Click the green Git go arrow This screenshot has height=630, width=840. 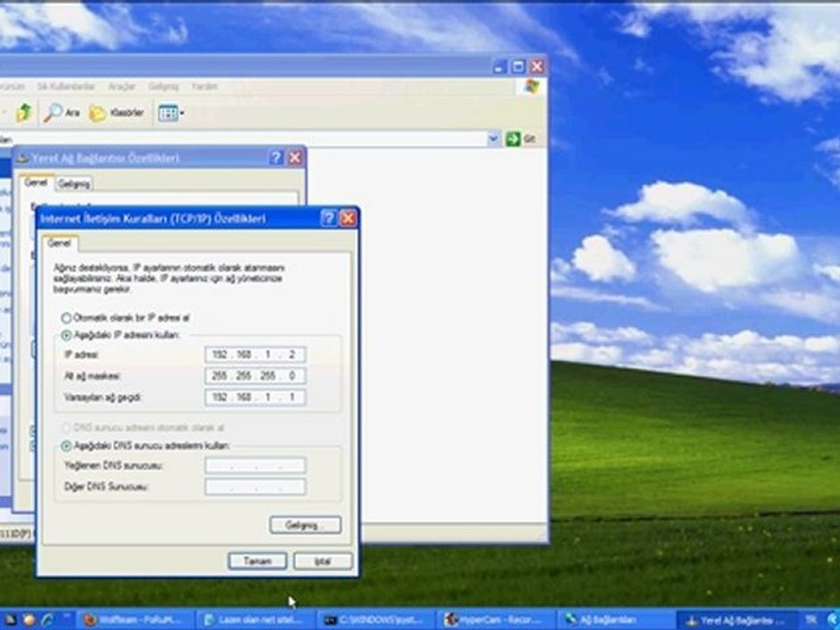513,139
